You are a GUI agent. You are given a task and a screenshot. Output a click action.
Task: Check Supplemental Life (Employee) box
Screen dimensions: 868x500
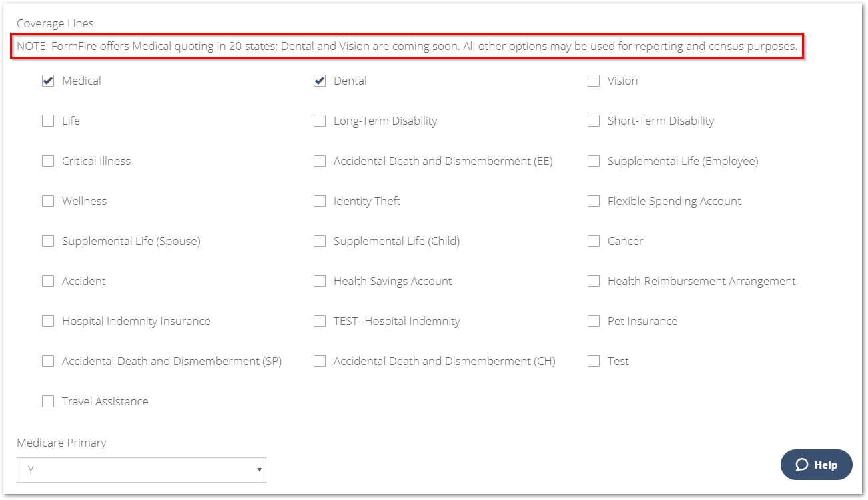[594, 161]
